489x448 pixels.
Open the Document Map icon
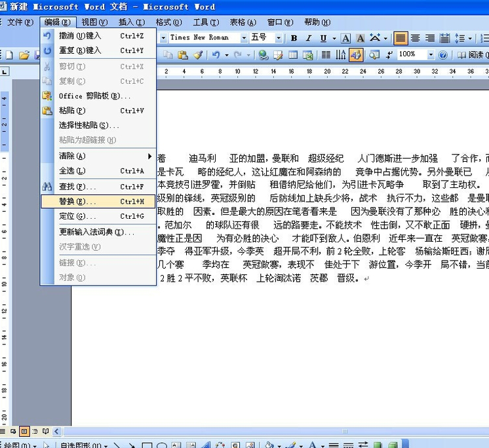(374, 55)
